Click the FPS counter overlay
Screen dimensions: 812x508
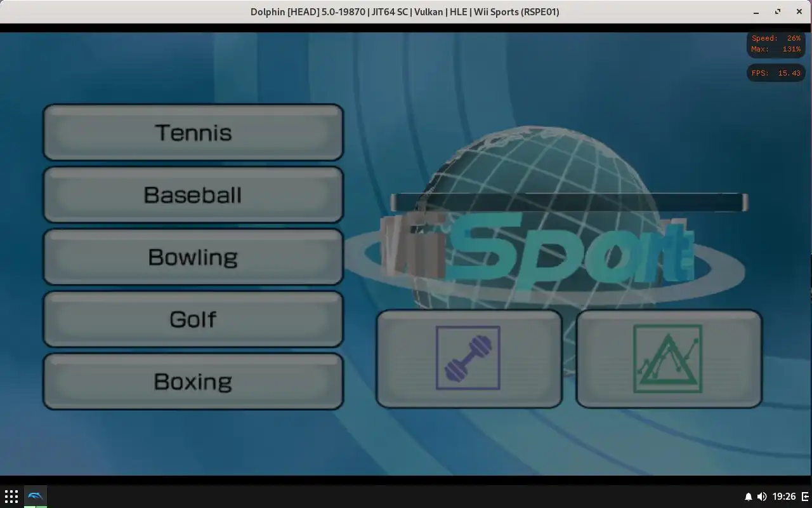776,73
